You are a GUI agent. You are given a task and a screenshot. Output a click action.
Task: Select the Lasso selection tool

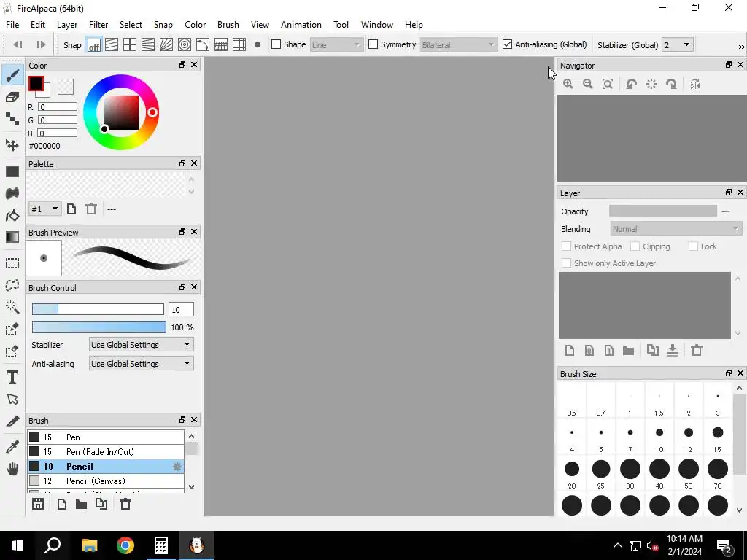click(x=12, y=285)
